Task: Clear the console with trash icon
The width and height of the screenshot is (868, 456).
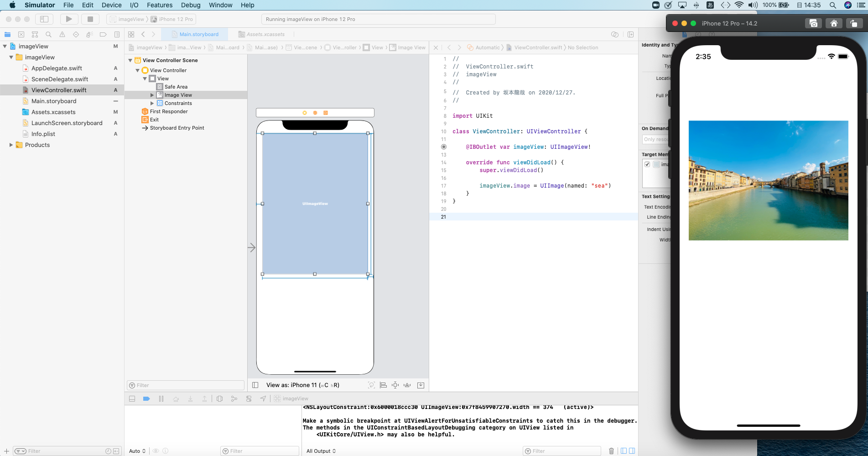Action: point(611,451)
